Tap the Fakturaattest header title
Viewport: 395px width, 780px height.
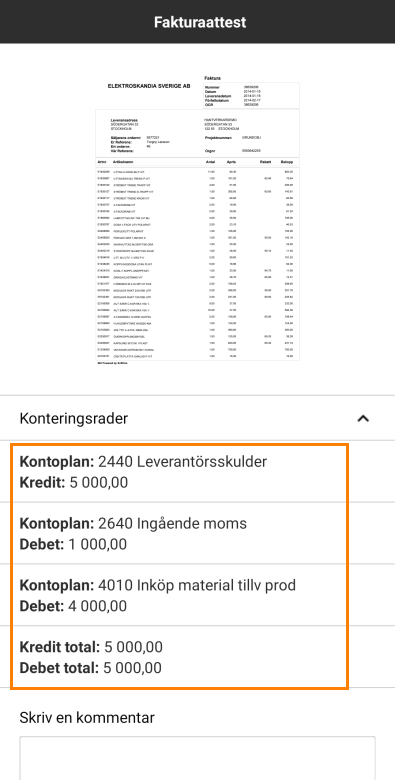pyautogui.click(x=199, y=22)
